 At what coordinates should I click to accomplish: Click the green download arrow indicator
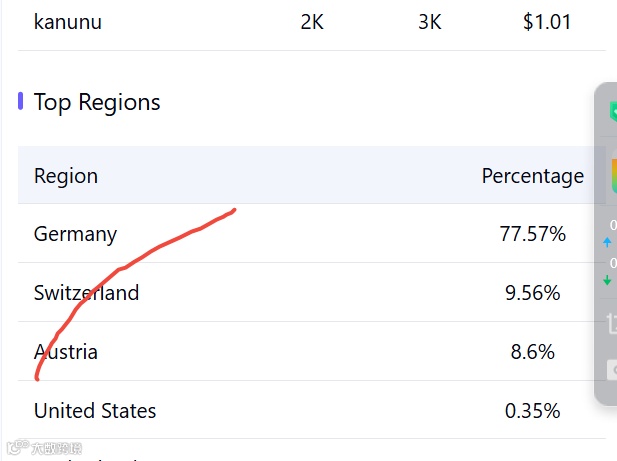pos(607,281)
